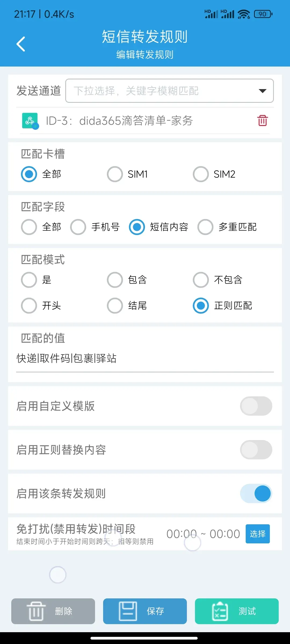Screen dimensions: 290x644
Task: Run the rule test with 测试 button
Action: (237, 611)
